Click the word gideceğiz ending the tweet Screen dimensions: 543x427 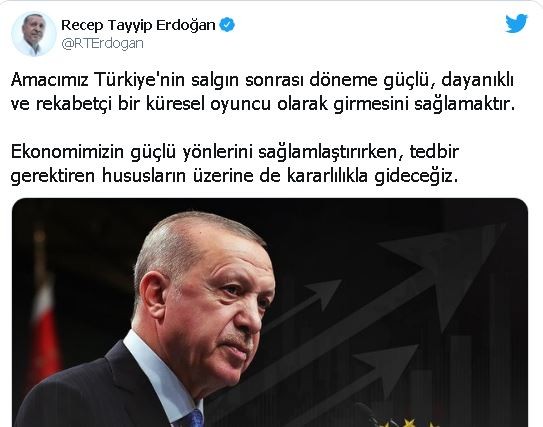(416, 177)
